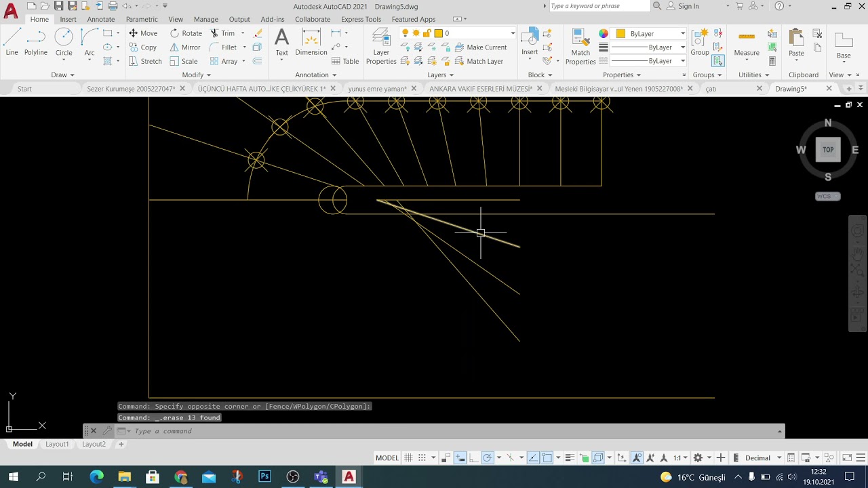Viewport: 868px width, 488px height.
Task: Switch to the yunus emre yaman drawing tab
Action: point(378,89)
